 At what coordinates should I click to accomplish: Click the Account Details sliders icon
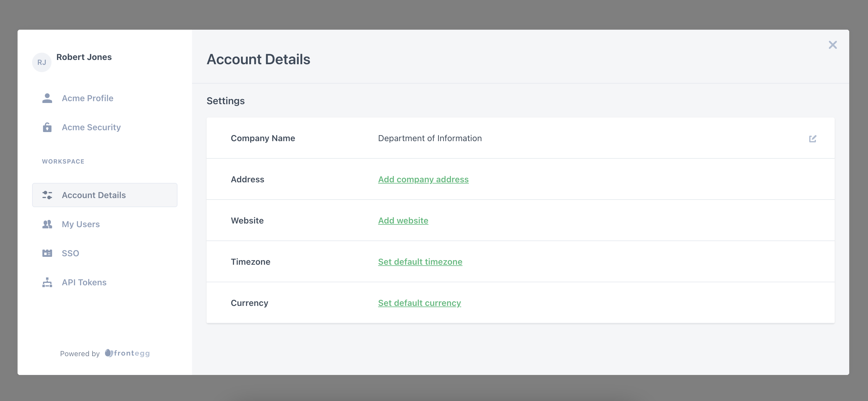click(47, 195)
